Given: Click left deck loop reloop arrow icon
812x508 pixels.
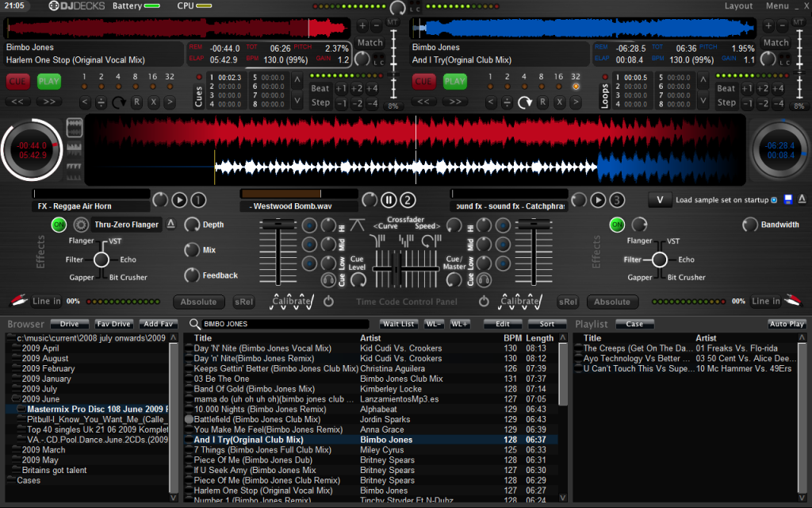Looking at the screenshot, I should (x=119, y=102).
